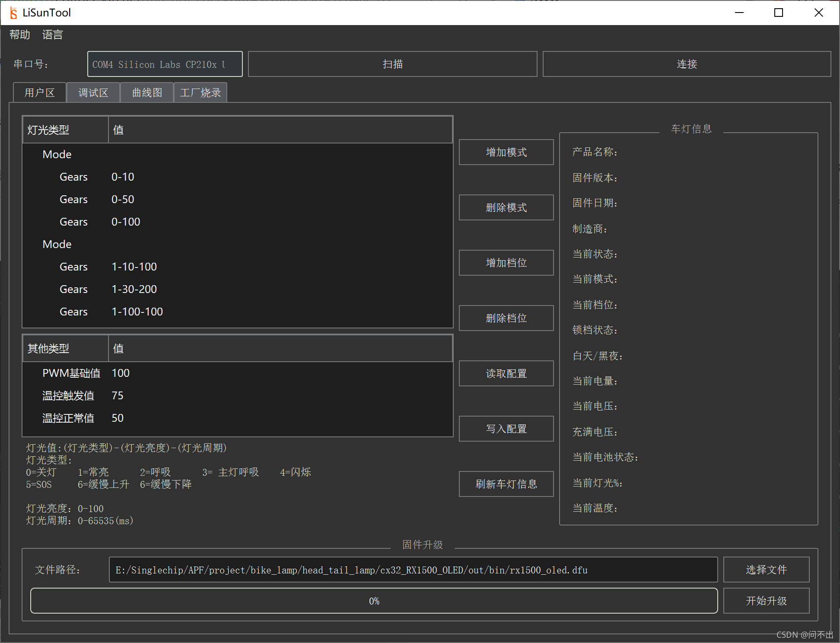The width and height of the screenshot is (840, 643).
Task: Click the 增加档位 (Add Gear) button
Action: tap(507, 262)
